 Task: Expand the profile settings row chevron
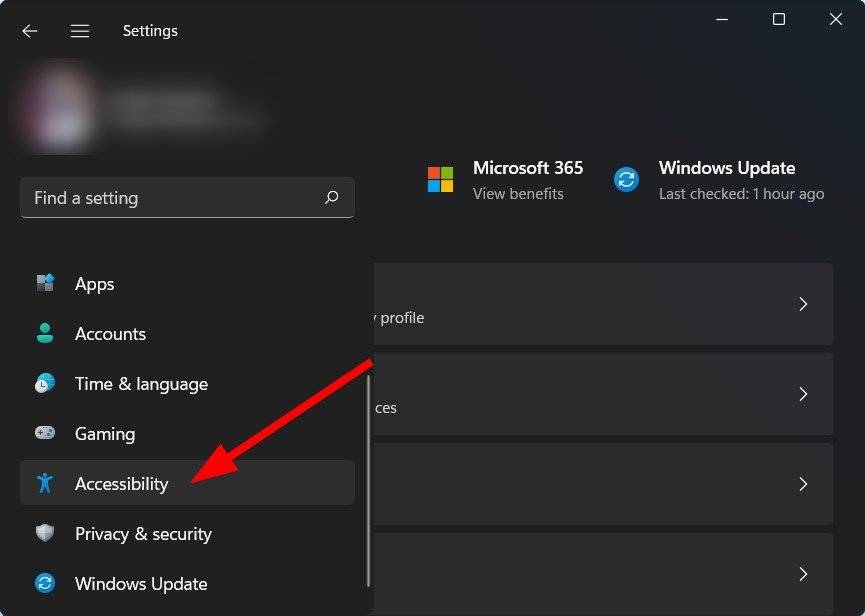click(x=803, y=304)
